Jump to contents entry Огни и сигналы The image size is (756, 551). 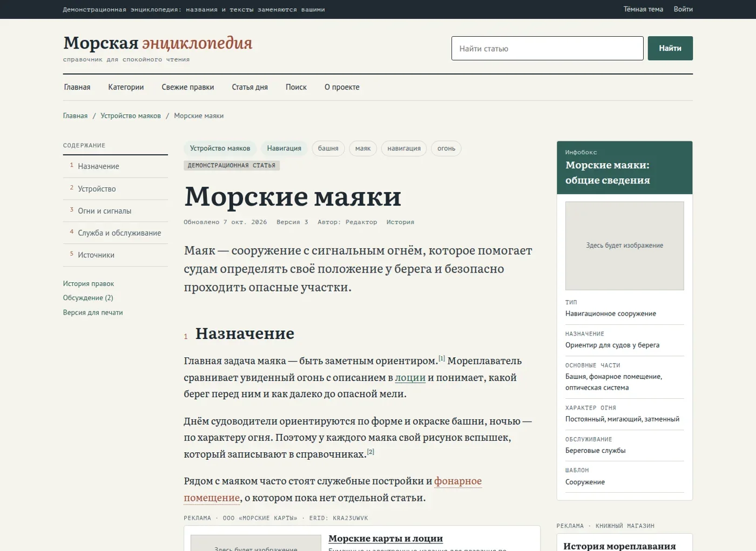pyautogui.click(x=116, y=211)
